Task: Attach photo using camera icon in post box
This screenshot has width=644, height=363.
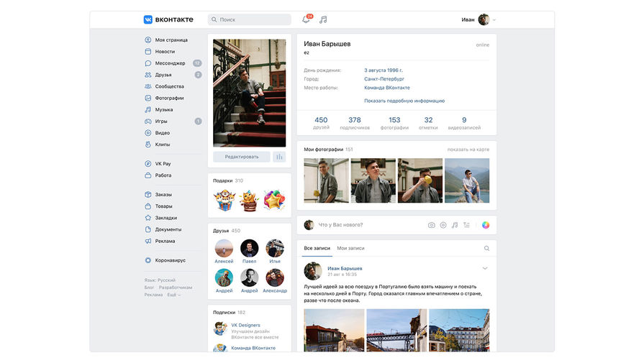Action: coord(431,225)
